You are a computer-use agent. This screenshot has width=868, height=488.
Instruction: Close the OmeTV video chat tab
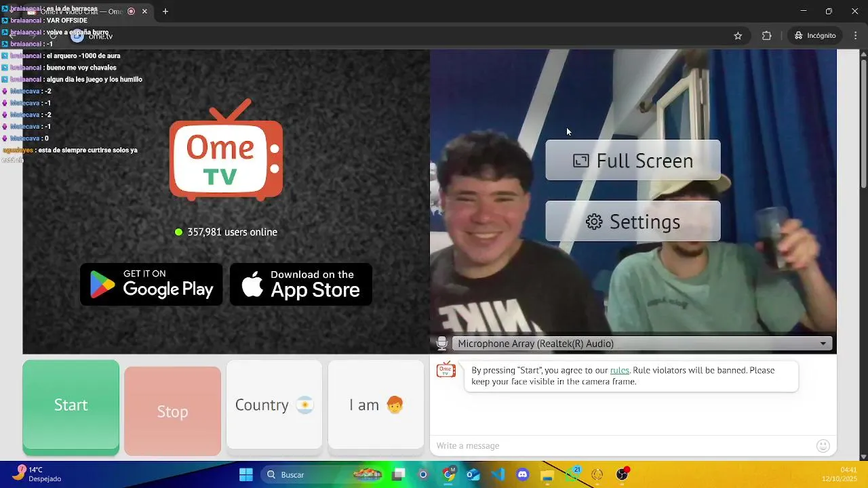tap(144, 12)
